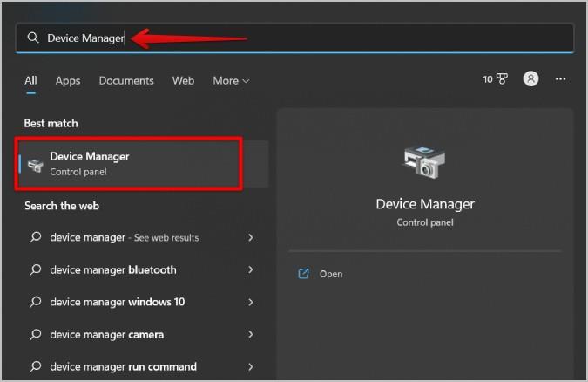The image size is (588, 382).
Task: Click search icon beside 'device manager' web result
Action: (x=36, y=237)
